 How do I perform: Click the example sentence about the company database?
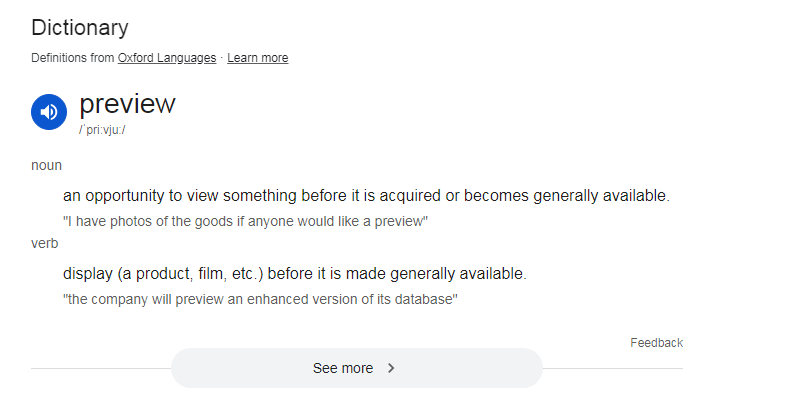260,299
